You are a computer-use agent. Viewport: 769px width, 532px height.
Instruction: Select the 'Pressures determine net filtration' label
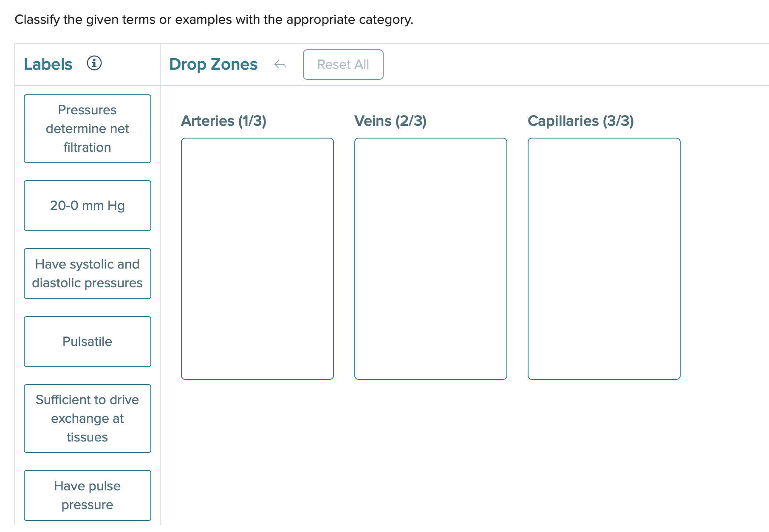point(88,128)
